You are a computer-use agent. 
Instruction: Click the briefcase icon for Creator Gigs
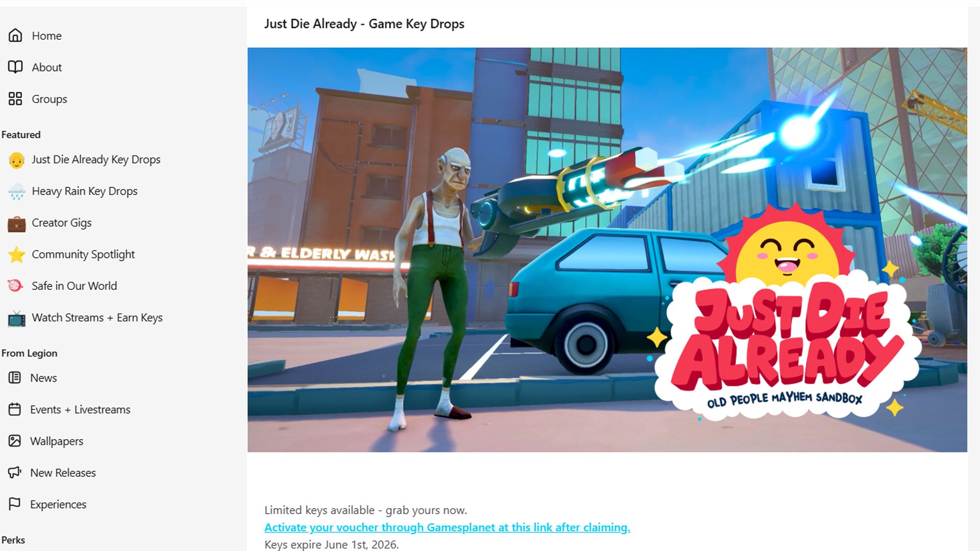16,223
